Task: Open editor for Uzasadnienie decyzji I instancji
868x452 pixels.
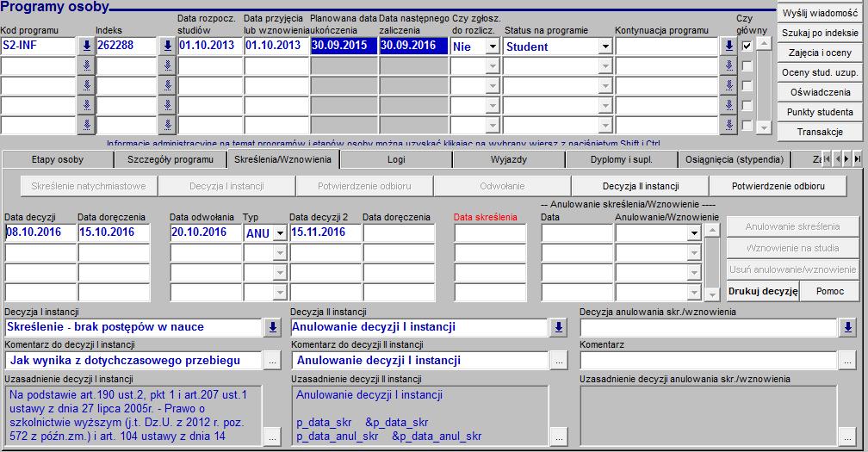Action: click(x=272, y=437)
